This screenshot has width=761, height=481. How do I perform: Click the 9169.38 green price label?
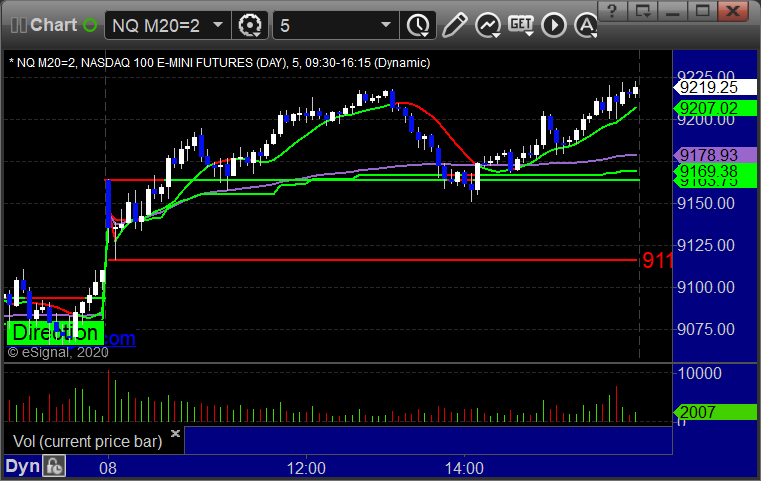pyautogui.click(x=714, y=171)
